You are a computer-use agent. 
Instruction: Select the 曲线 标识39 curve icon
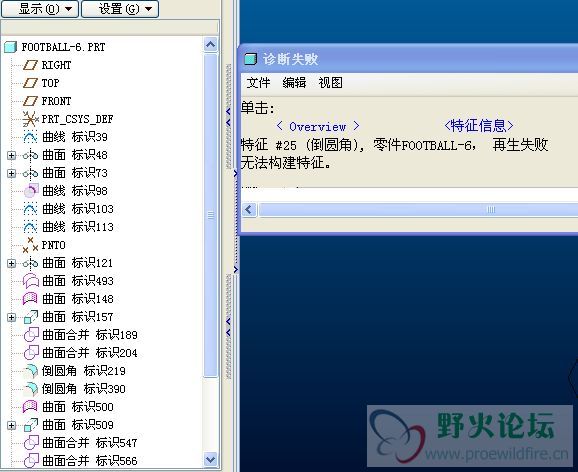[30, 137]
